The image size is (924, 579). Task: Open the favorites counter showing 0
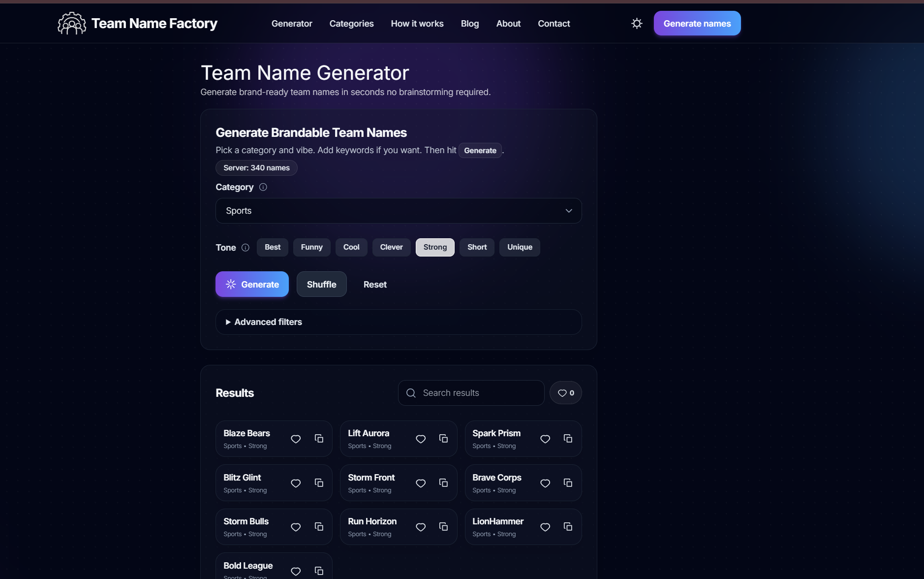click(x=566, y=393)
